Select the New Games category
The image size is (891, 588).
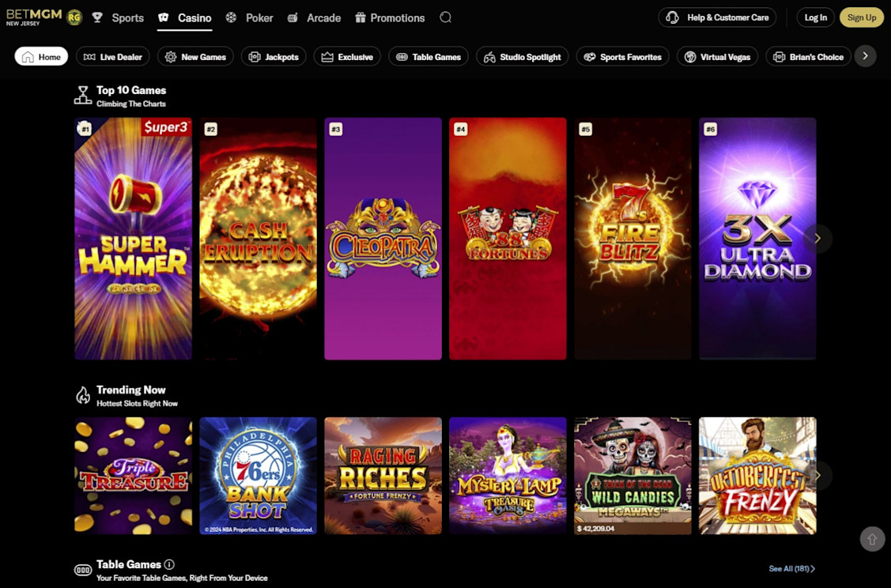click(x=195, y=56)
